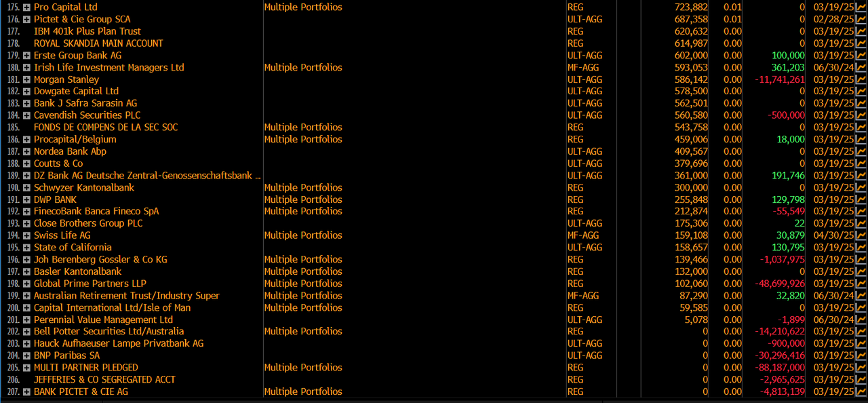The width and height of the screenshot is (868, 403).
Task: Expand the FinecoBank Banca Fineco SpA row
Action: pos(26,212)
